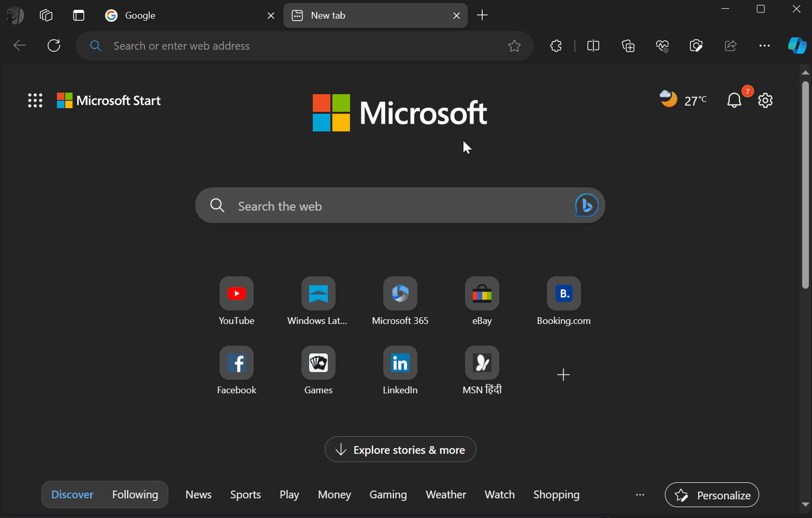This screenshot has height=518, width=812.
Task: Close the New tab tab
Action: click(x=457, y=16)
